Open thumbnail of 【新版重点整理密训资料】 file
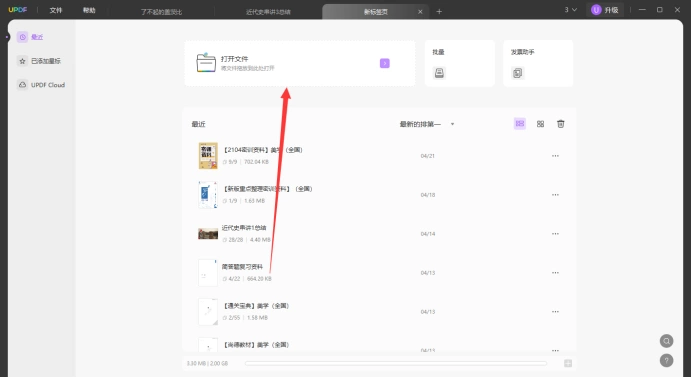This screenshot has height=378, width=691. point(208,194)
